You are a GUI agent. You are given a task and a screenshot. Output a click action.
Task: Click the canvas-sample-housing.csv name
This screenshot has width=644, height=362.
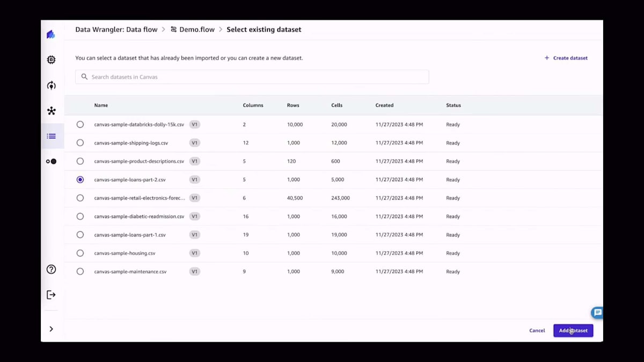click(x=125, y=253)
